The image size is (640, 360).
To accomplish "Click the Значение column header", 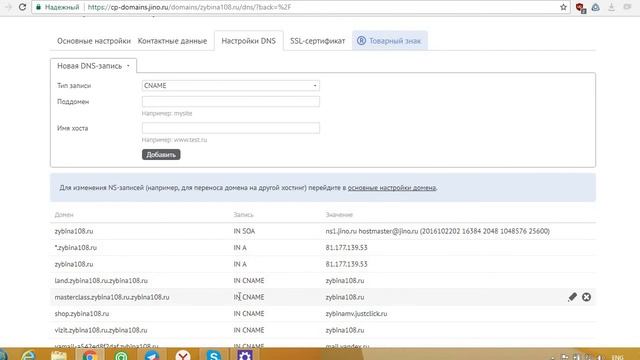I will [339, 215].
